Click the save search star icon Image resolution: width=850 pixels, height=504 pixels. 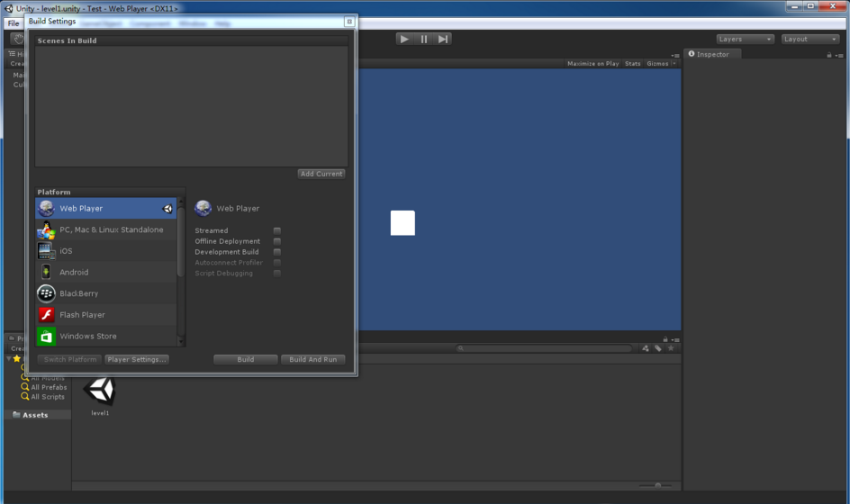pyautogui.click(x=671, y=348)
